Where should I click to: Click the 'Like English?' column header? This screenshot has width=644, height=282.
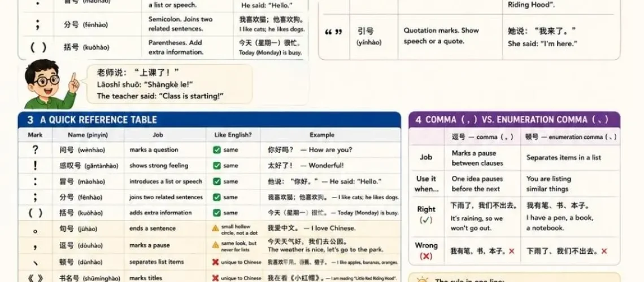(233, 135)
